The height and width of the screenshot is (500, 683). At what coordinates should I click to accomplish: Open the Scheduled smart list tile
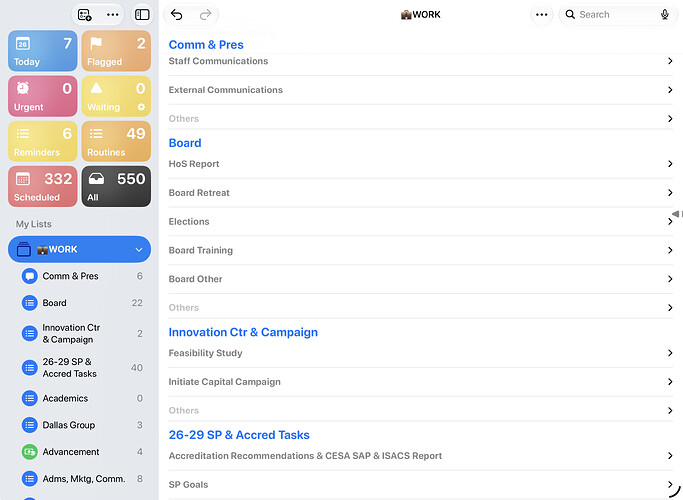43,186
